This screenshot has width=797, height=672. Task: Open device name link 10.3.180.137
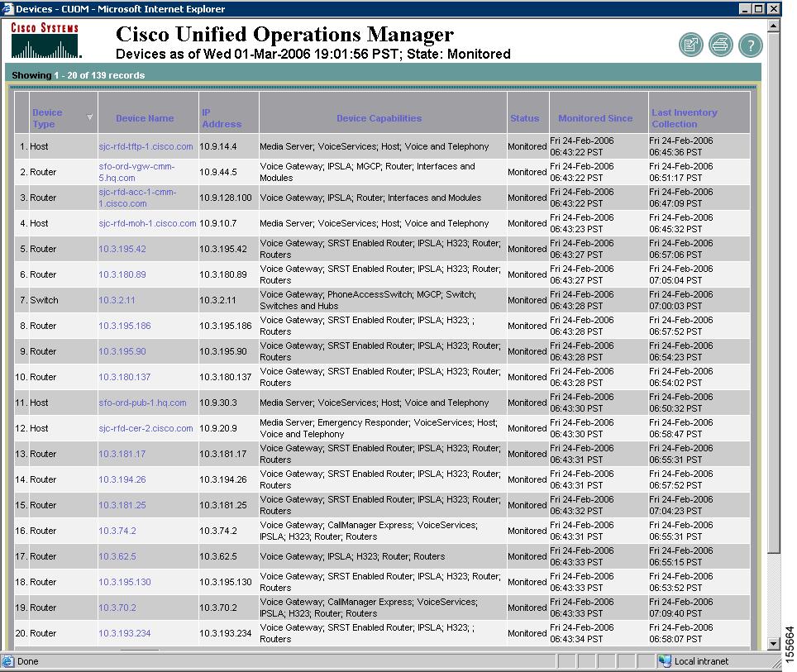click(125, 377)
